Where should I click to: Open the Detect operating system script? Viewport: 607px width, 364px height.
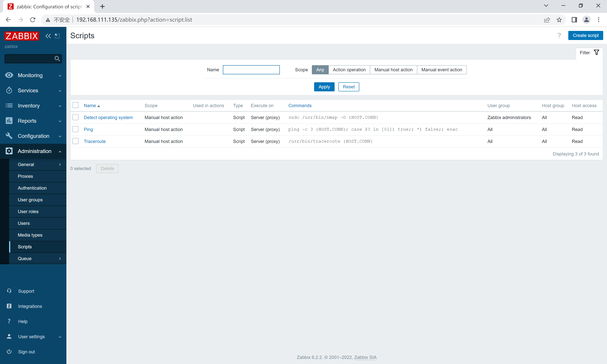point(108,118)
